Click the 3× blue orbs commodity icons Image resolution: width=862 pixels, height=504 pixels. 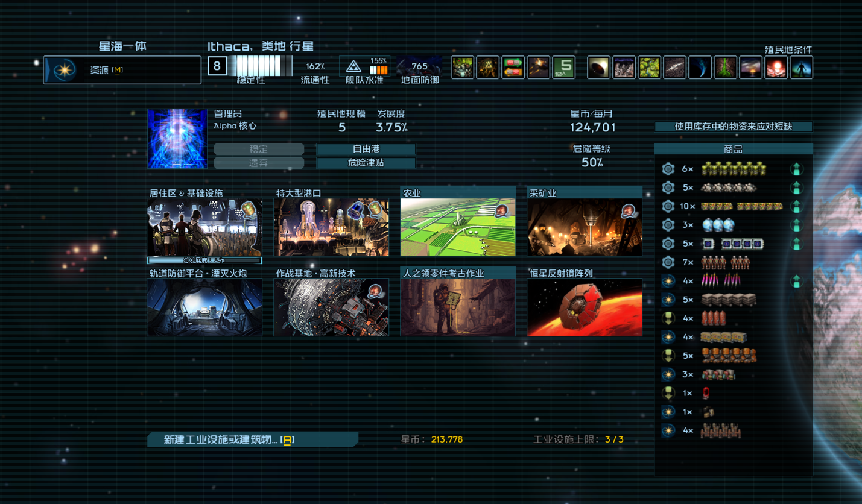click(x=717, y=225)
